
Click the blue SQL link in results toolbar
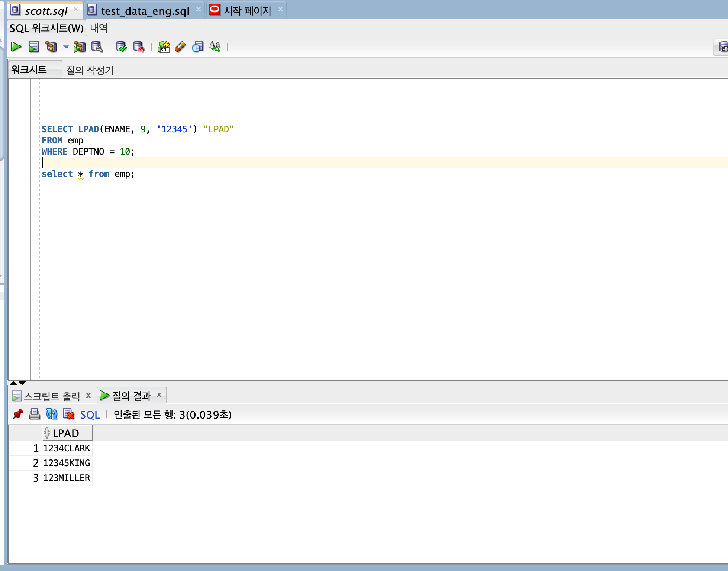(x=90, y=415)
